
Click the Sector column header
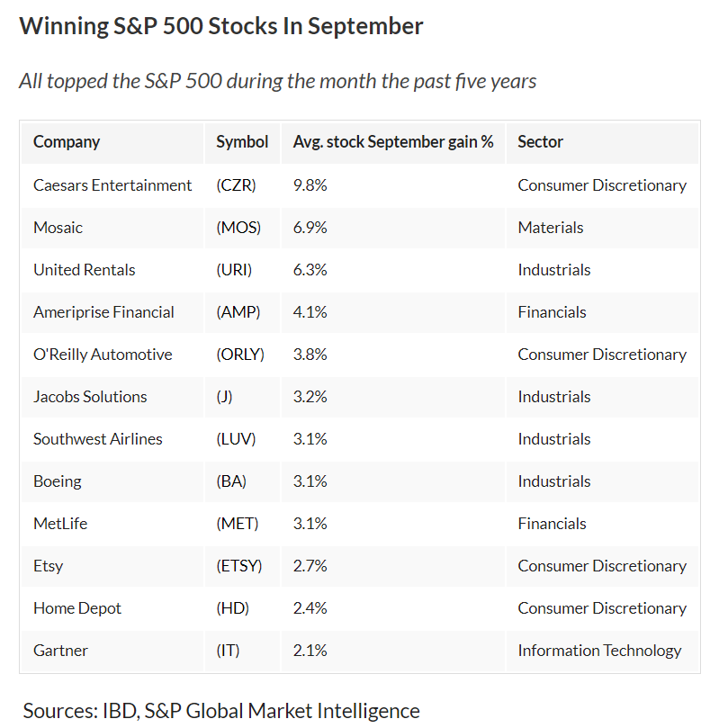pyautogui.click(x=541, y=141)
